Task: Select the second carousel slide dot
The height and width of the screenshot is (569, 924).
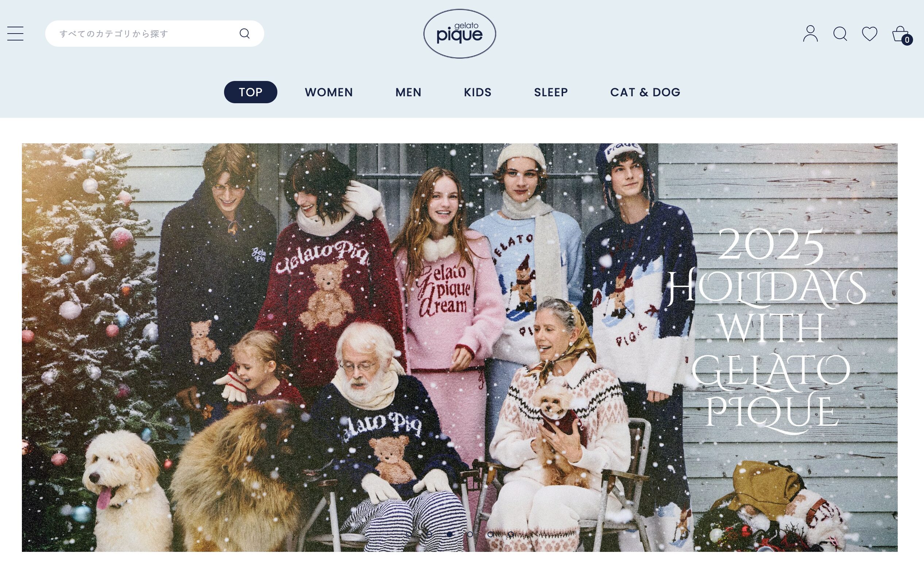Action: (429, 534)
